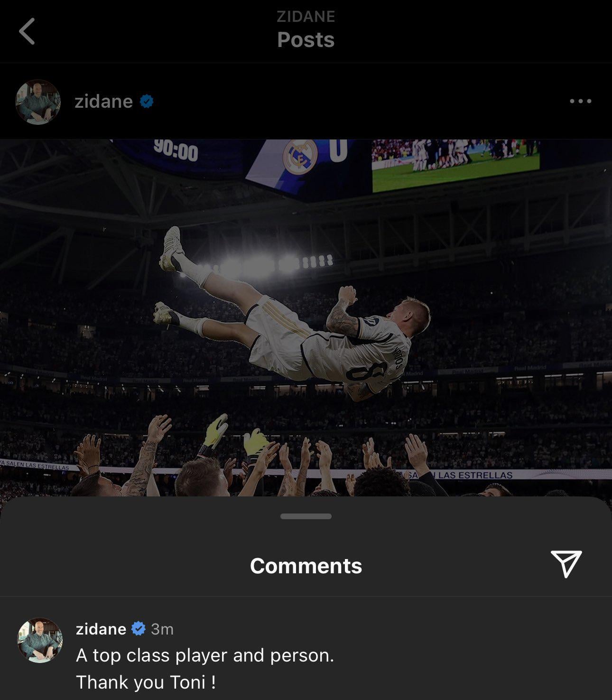This screenshot has height=700, width=612.
Task: Tap the back arrow
Action: (27, 31)
